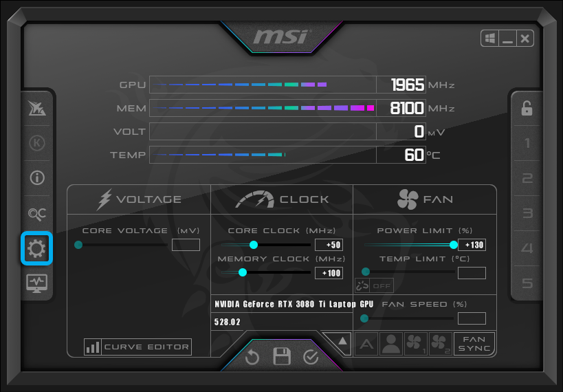Click the Core Voltage slider handle
563x392 pixels.
(78, 245)
